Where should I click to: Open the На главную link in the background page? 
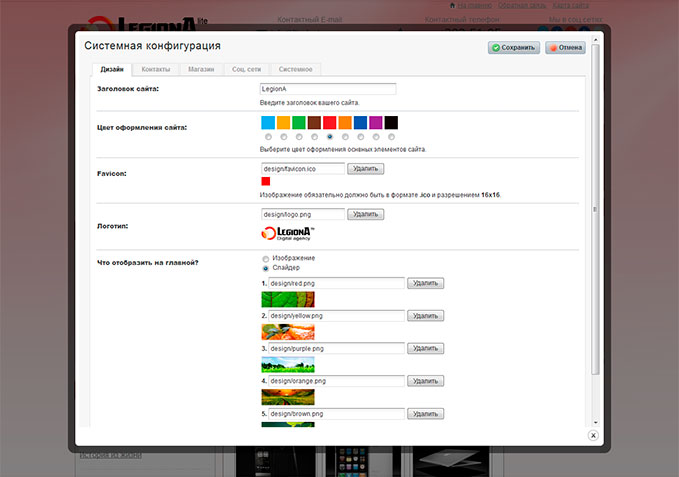pyautogui.click(x=475, y=5)
